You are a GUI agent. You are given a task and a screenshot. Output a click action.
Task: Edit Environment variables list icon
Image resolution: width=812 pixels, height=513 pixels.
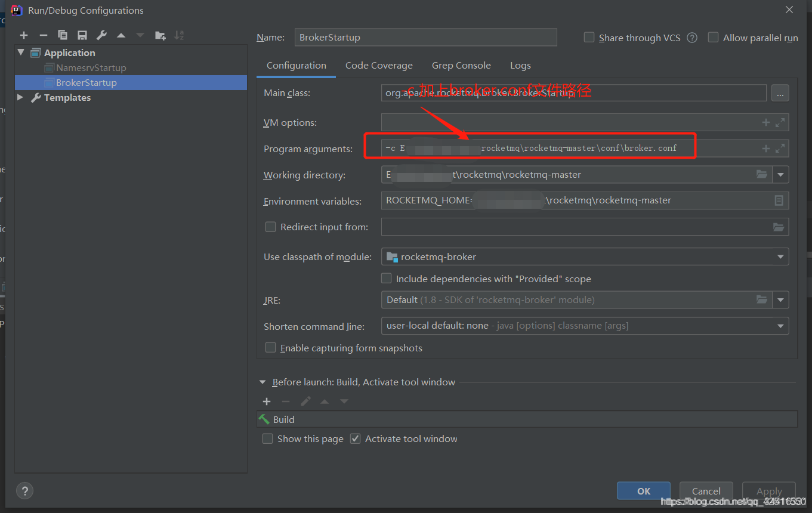[779, 200]
